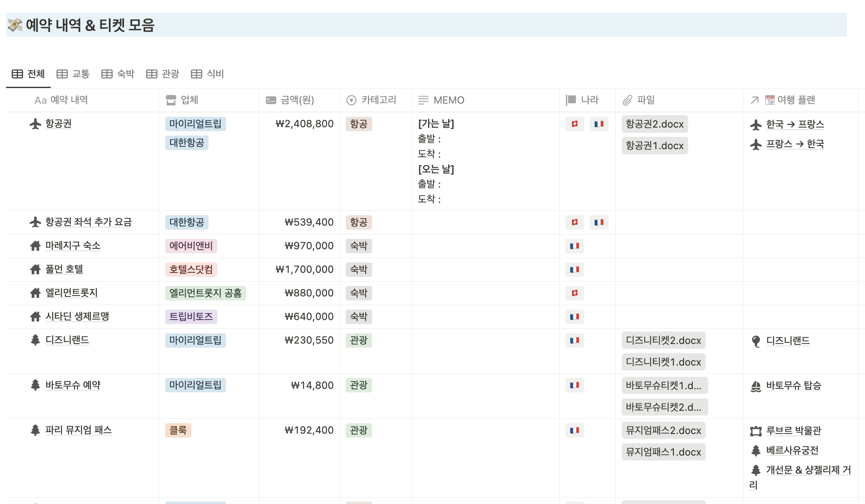Click the pin icon beside 디즈니랜드 travel plan
The image size is (865, 504).
pyautogui.click(x=756, y=340)
